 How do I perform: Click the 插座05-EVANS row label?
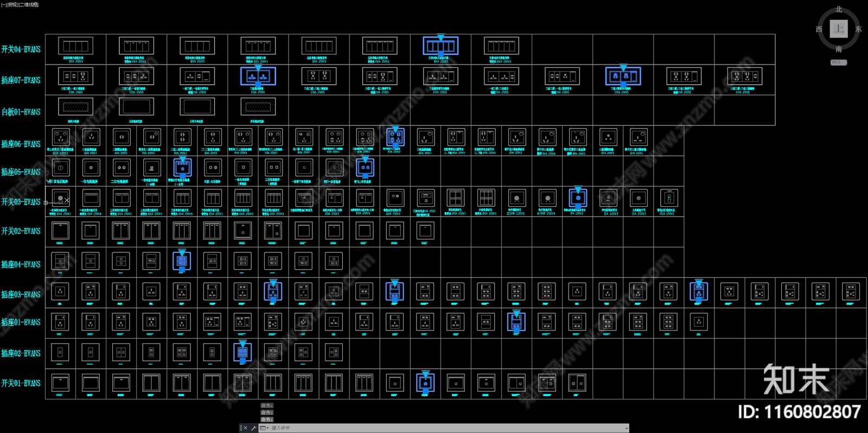pos(21,172)
